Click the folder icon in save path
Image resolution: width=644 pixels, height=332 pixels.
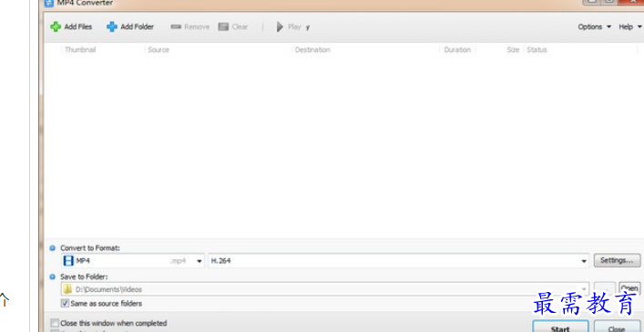tap(66, 289)
